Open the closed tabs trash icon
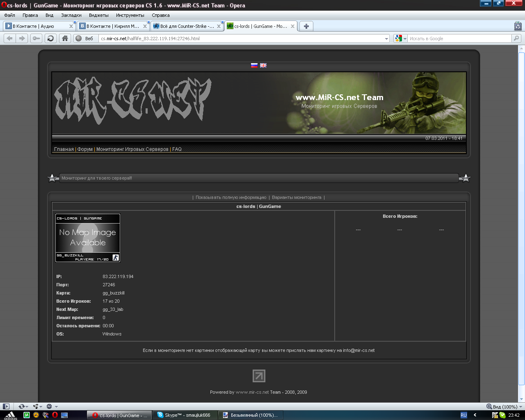This screenshot has width=525, height=420. [x=518, y=26]
